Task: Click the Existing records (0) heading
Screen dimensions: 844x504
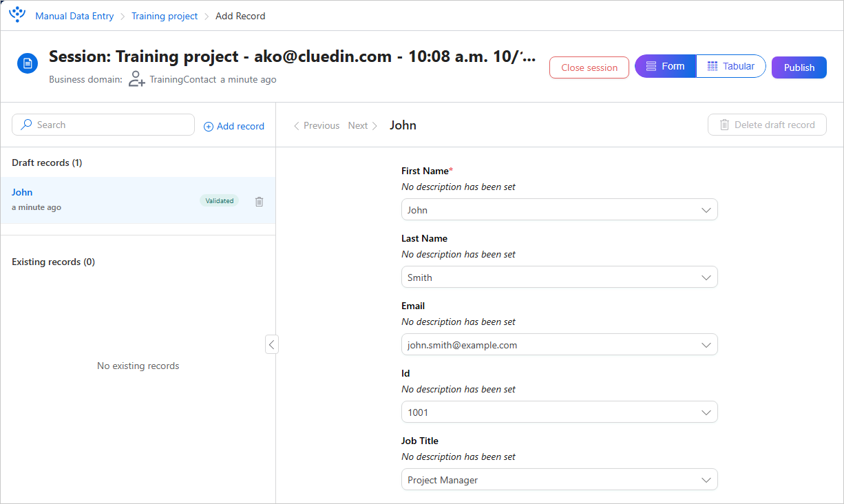Action: [x=53, y=262]
